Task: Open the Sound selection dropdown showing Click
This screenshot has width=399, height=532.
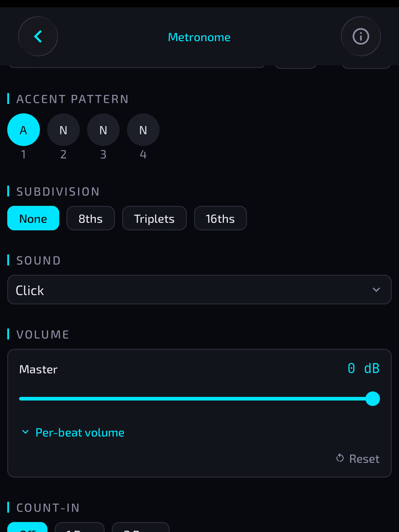Action: 199,290
